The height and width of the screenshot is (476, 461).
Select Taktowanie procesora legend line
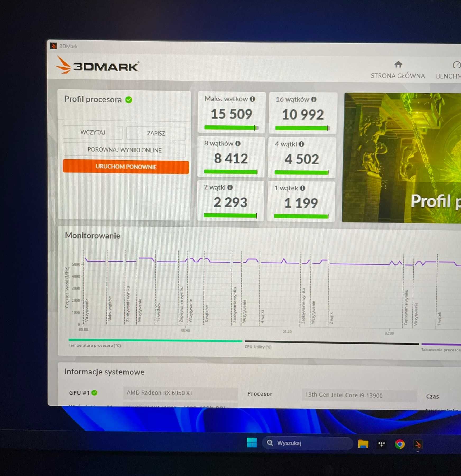coord(441,344)
